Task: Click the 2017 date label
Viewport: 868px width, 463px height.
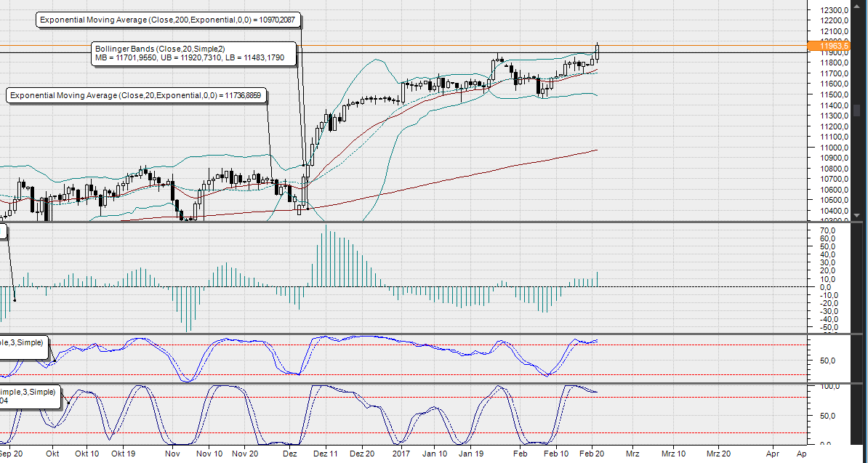Action: (x=401, y=454)
